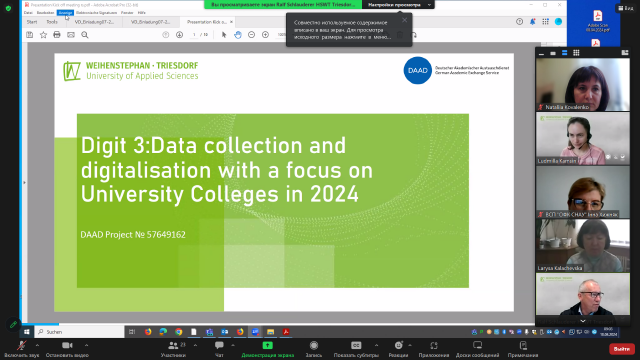Open the Чат chat panel
Image resolution: width=640 pixels, height=360 pixels.
pyautogui.click(x=219, y=349)
